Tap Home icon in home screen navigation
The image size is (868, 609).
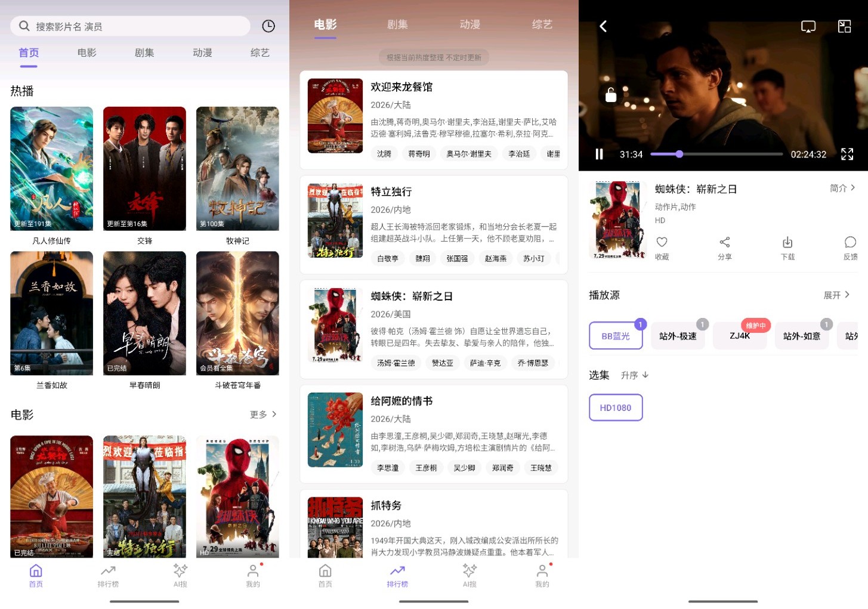(36, 571)
